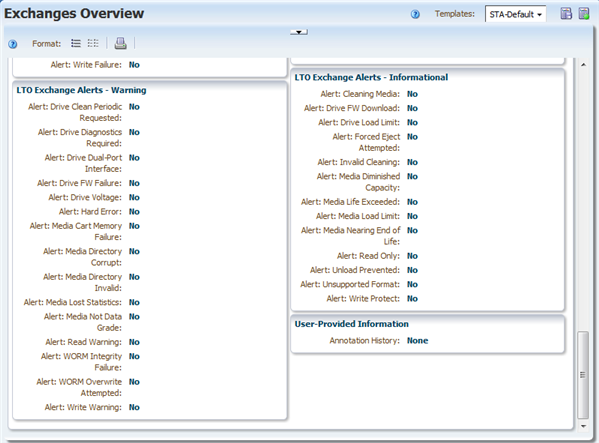Select the LTO Exchange Alerts - Warning heading
This screenshot has width=599, height=443.
(x=81, y=90)
